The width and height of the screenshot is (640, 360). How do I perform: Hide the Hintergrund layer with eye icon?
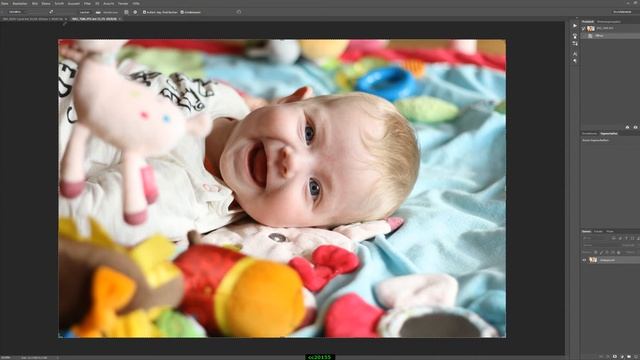[584, 260]
